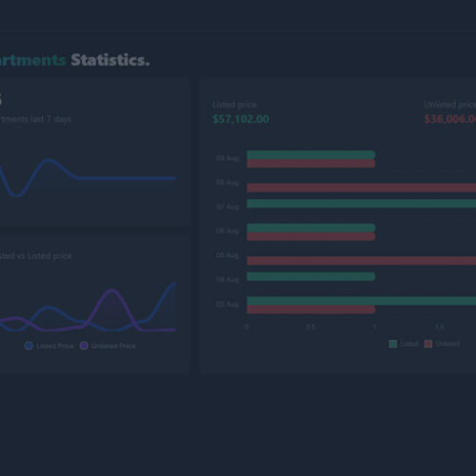
Task: Toggle the green Listed bar-chart legend square
Action: click(393, 344)
